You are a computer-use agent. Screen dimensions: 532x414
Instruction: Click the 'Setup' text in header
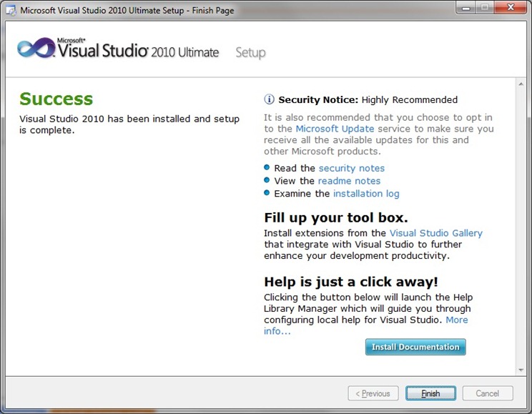[x=250, y=53]
